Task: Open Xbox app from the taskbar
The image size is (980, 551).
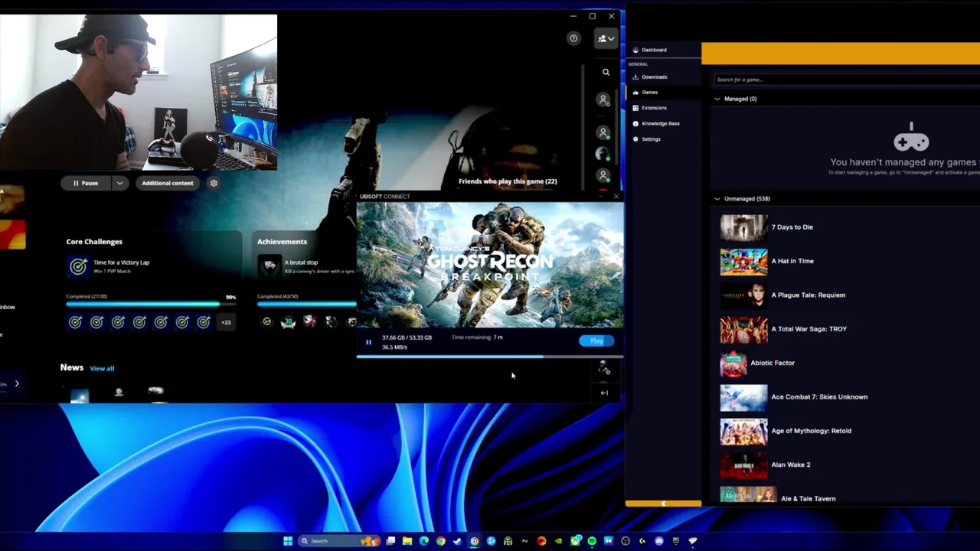Action: point(575,541)
